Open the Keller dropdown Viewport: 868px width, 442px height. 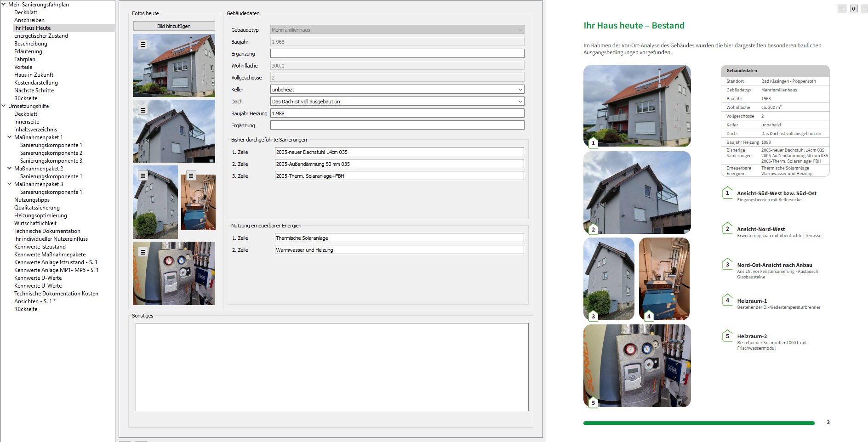(x=520, y=90)
